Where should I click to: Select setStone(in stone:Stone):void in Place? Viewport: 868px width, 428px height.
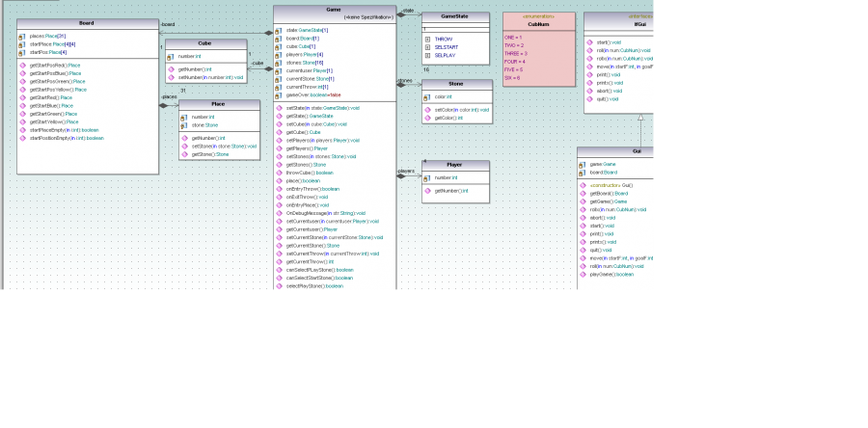coord(224,147)
